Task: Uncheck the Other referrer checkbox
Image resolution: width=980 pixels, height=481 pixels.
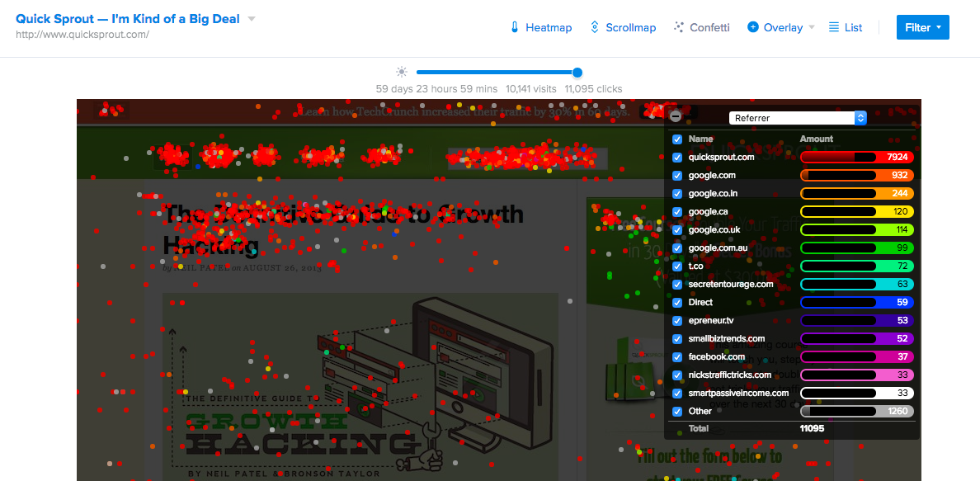Action: (x=677, y=411)
